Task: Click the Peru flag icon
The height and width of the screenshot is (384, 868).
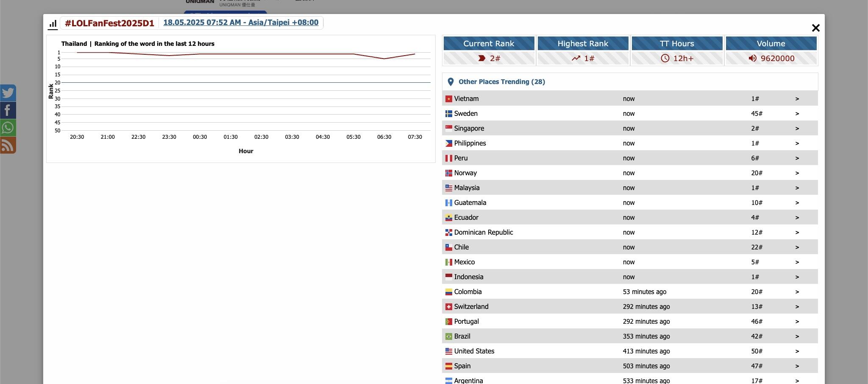Action: click(449, 158)
